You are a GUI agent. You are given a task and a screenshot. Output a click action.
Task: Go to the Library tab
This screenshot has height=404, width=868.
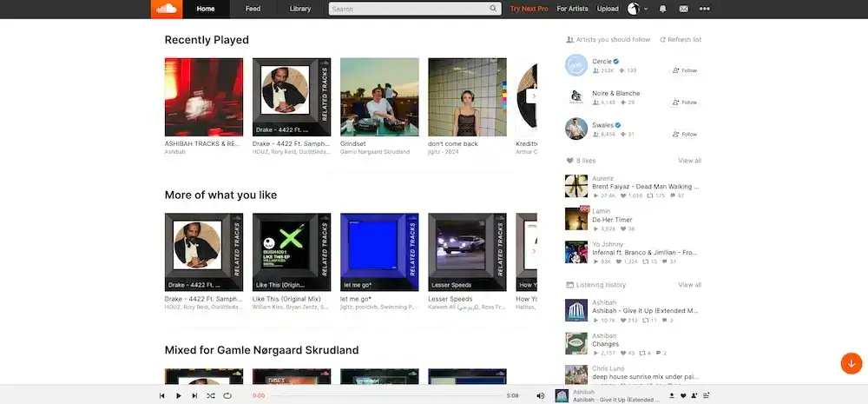tap(300, 9)
